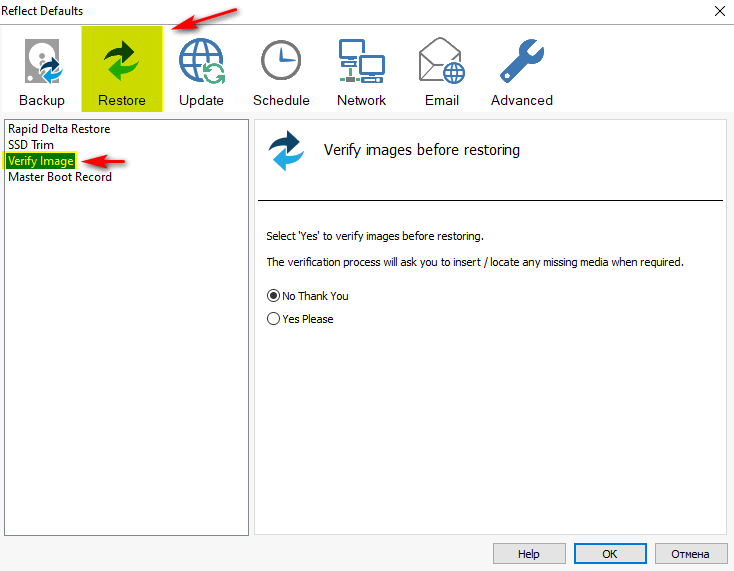Open the Update settings category
Image resolution: width=734 pixels, height=571 pixels.
201,70
